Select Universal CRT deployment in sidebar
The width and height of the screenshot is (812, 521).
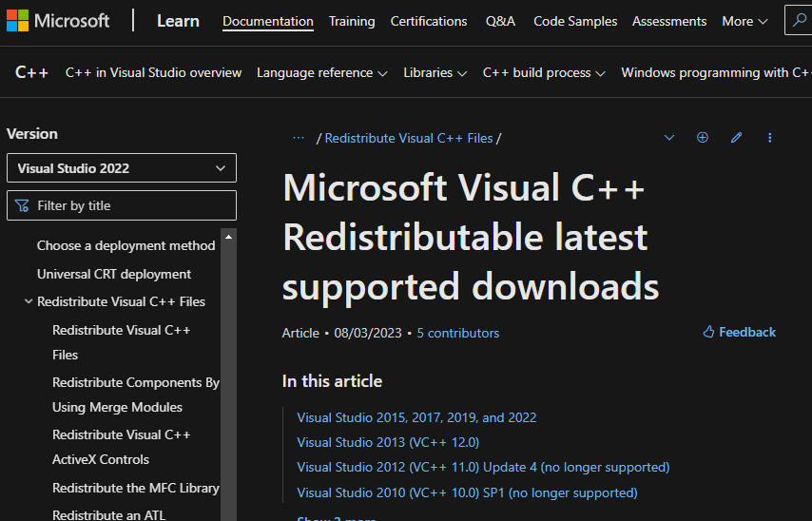114,274
